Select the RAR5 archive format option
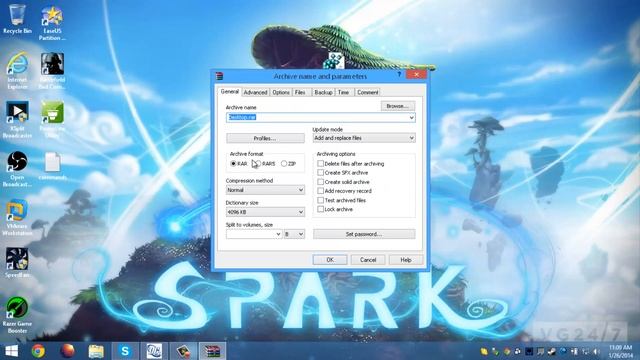640x360 pixels. click(265, 164)
